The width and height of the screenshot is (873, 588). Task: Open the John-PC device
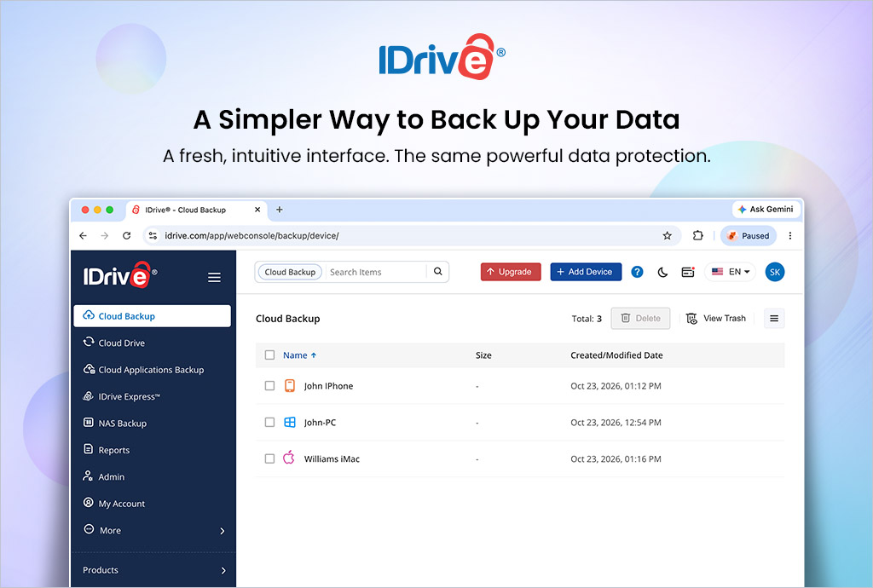point(321,423)
